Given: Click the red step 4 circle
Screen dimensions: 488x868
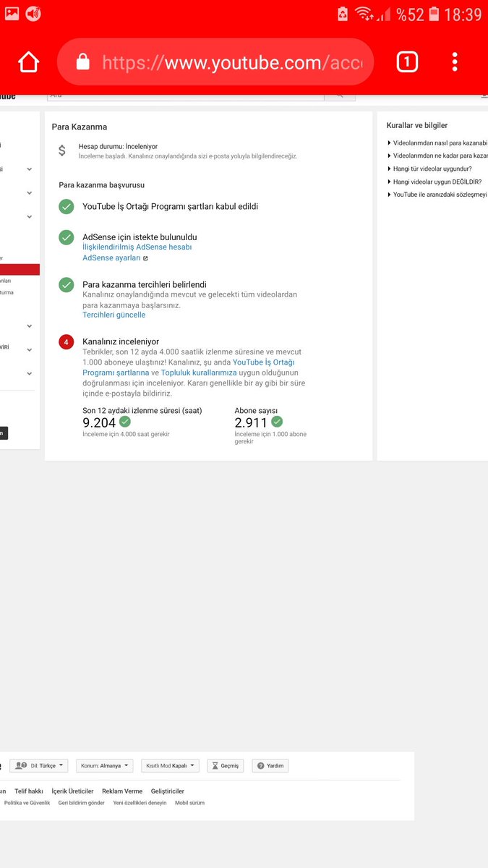Looking at the screenshot, I should 67,342.
